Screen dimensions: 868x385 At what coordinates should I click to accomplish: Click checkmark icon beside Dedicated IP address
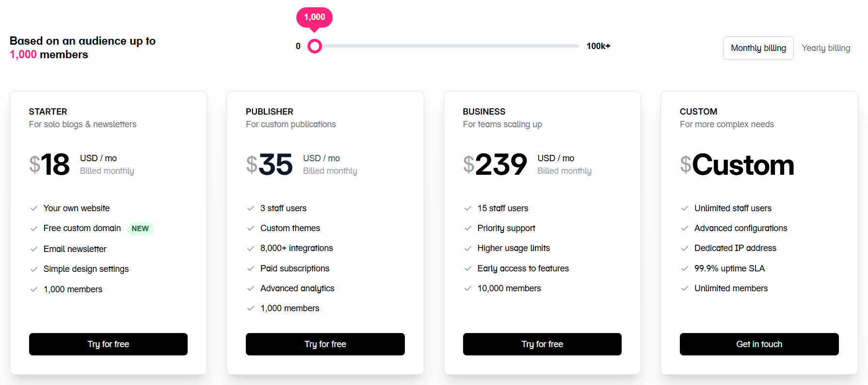point(685,249)
